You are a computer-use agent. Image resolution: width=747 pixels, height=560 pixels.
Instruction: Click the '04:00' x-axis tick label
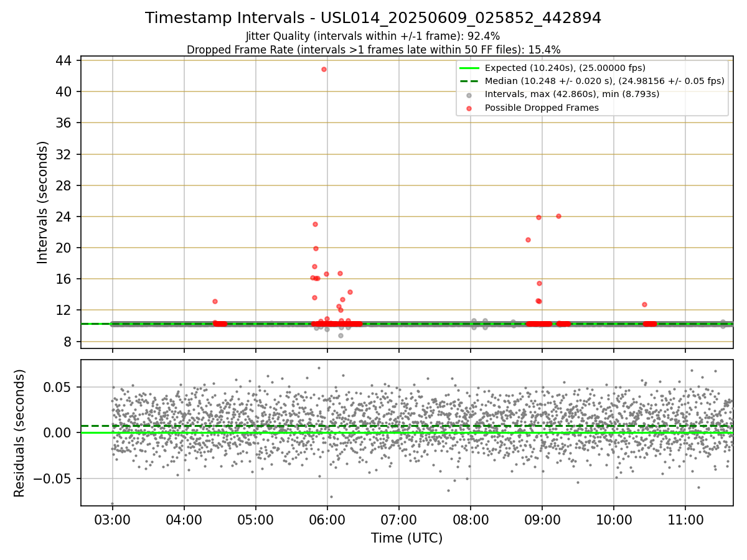[184, 520]
